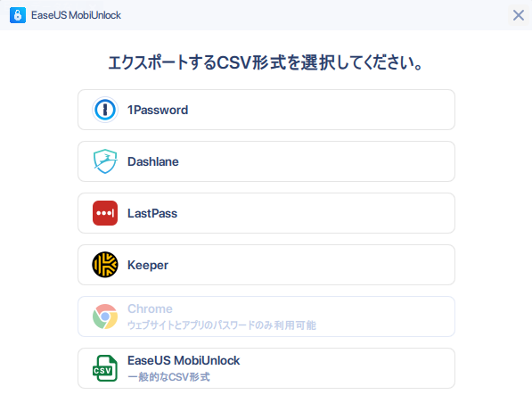Choose the Chrome export format
The image size is (532, 411).
point(266,316)
